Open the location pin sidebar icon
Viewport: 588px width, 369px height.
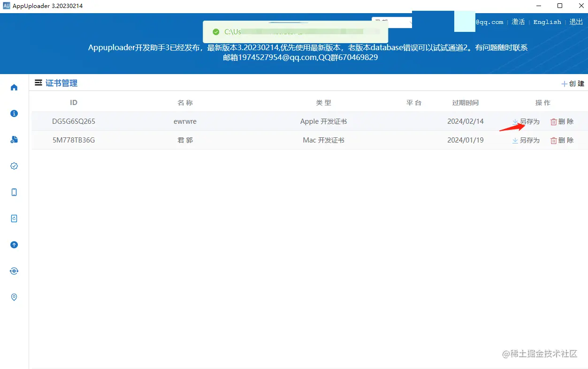coord(14,297)
